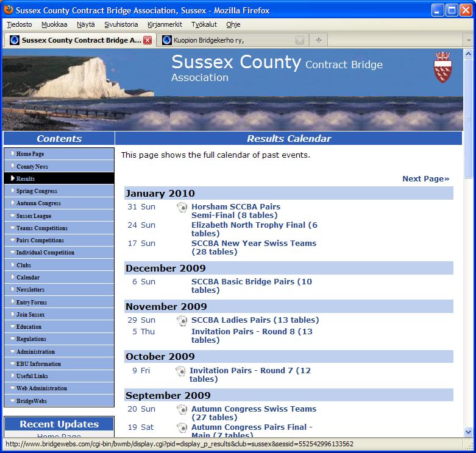This screenshot has height=453, width=476.
Task: Click the page scrollbar down arrow
Action: point(469,432)
